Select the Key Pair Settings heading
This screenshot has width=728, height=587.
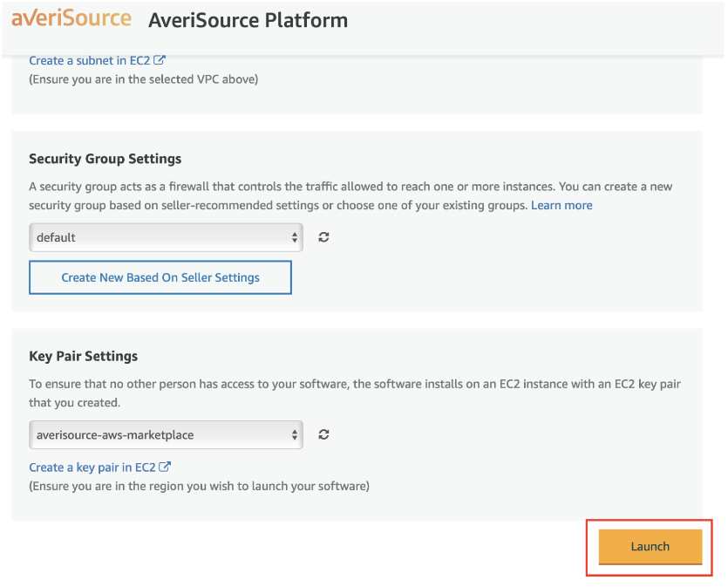click(83, 356)
